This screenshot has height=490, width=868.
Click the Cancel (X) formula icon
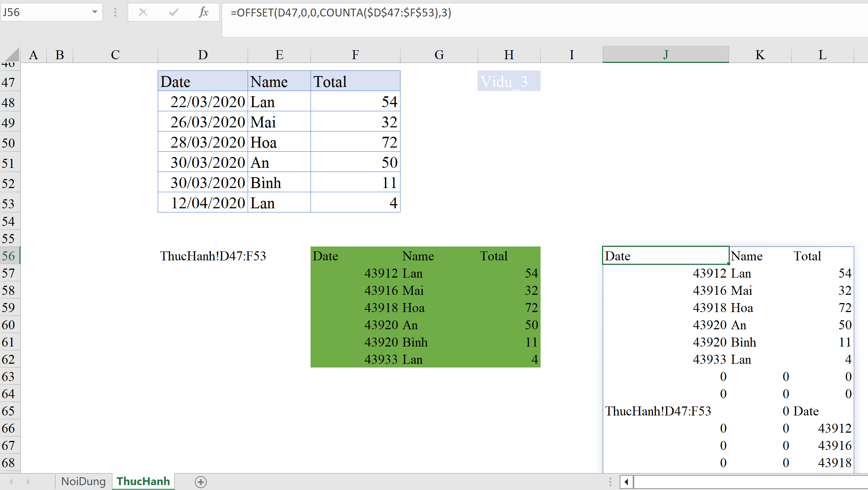point(143,12)
